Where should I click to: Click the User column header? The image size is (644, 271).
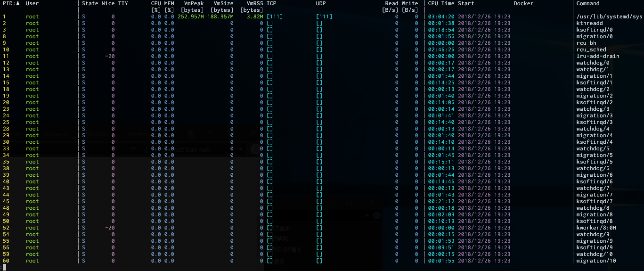coord(32,4)
